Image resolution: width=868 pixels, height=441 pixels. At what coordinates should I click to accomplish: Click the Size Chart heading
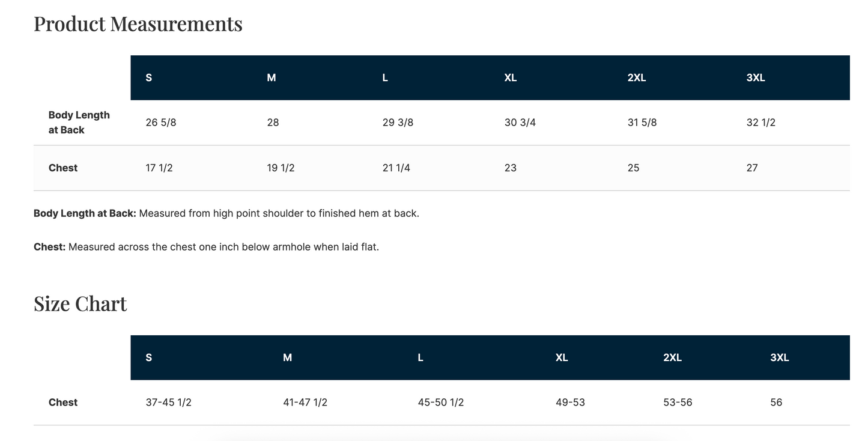[80, 304]
